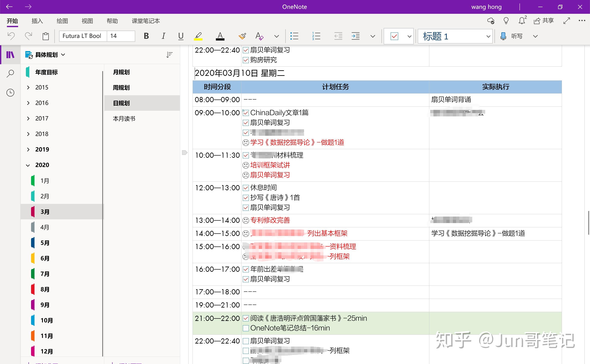Uncheck the 购房研究 to-do checkbox
Viewport: 590px width, 364px height.
[x=245, y=60]
